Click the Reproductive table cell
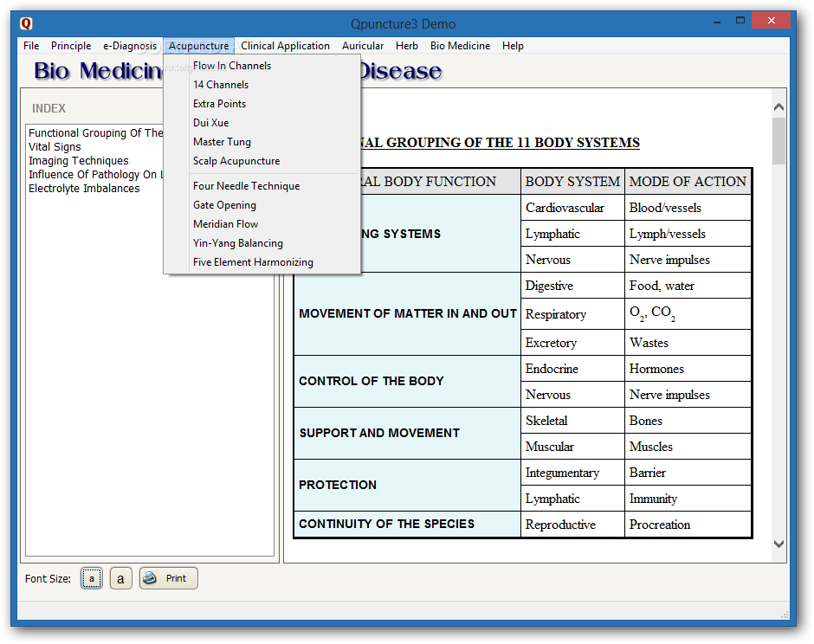This screenshot has height=644, width=814. 572,525
